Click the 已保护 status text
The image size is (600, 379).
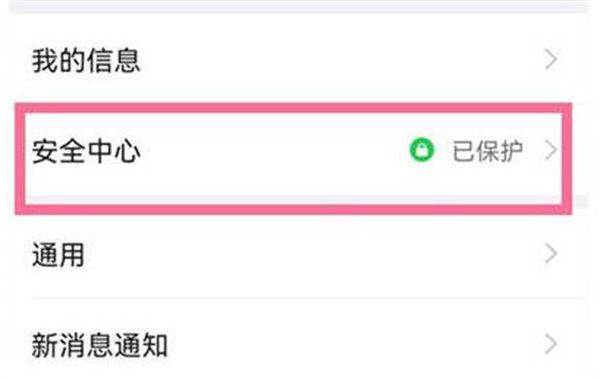coord(488,150)
